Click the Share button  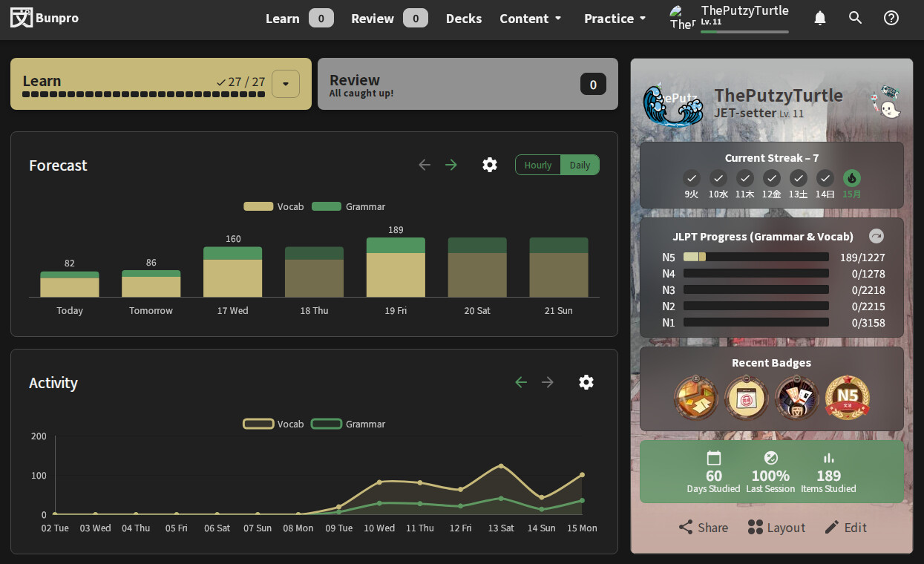coord(704,528)
